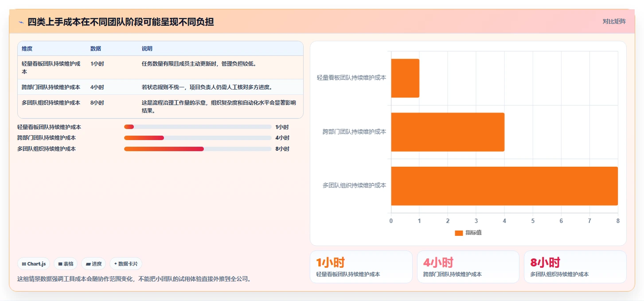The height and width of the screenshot is (301, 644).
Task: Click the orange 指标值 legend swatch
Action: click(459, 233)
